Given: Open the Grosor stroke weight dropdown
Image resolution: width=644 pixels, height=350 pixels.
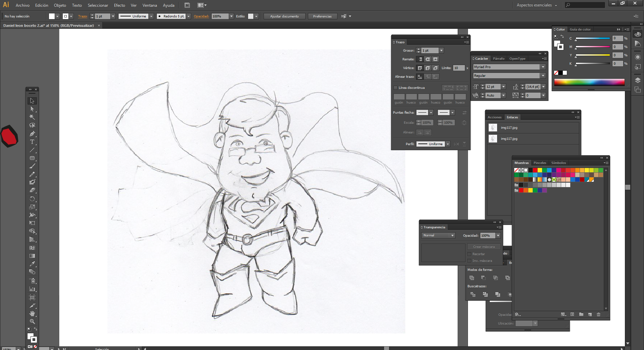Looking at the screenshot, I should (441, 51).
